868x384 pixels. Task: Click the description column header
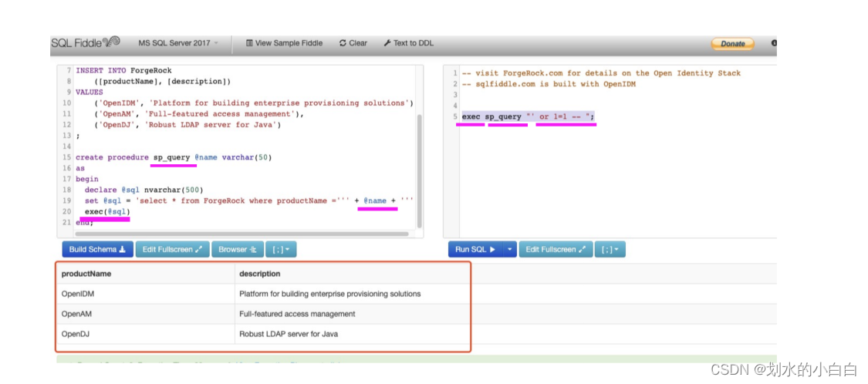coord(259,274)
